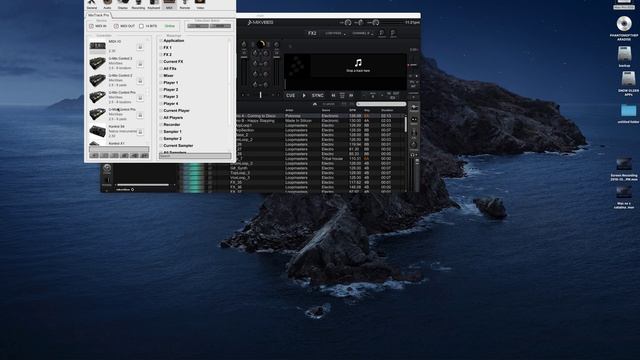640x360 pixels.
Task: Expand the FX 2 mapping group
Action: [161, 55]
